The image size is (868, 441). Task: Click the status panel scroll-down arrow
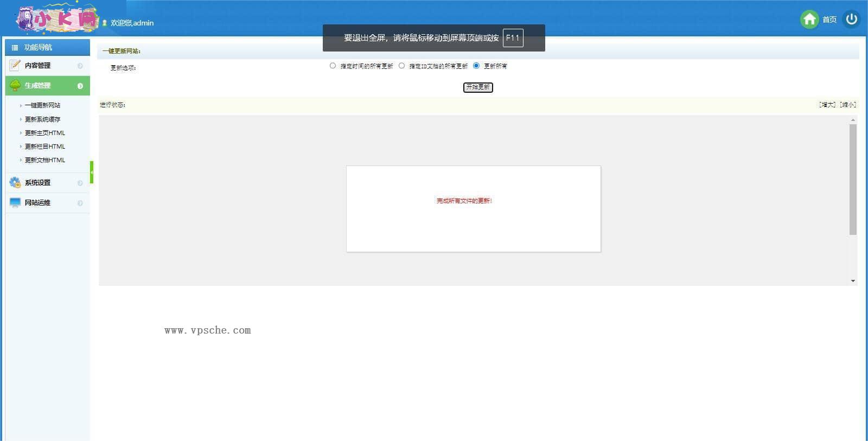[853, 281]
